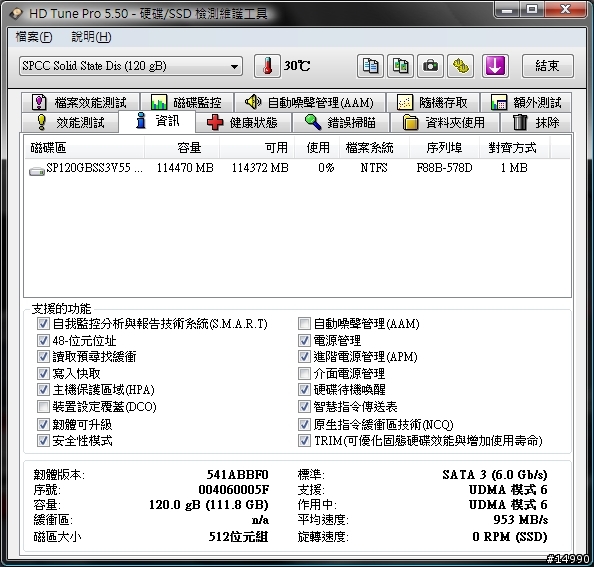Image resolution: width=594 pixels, height=567 pixels.
Task: Click the 114372 MB available cell
Action: (x=260, y=168)
